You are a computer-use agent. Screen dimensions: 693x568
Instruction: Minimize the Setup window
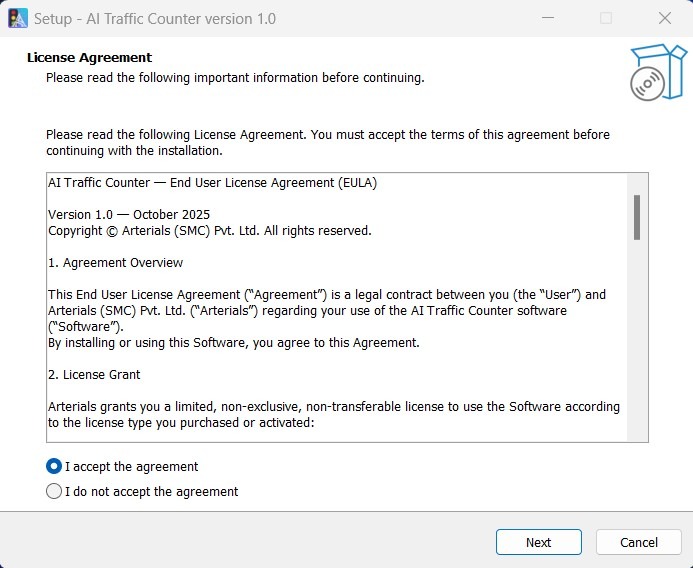pos(548,18)
